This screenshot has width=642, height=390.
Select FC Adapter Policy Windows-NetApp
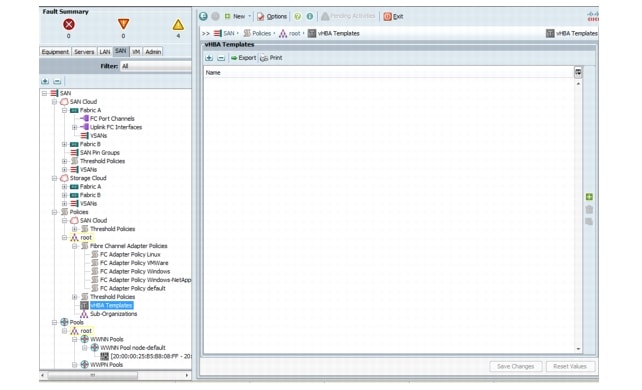(x=145, y=280)
